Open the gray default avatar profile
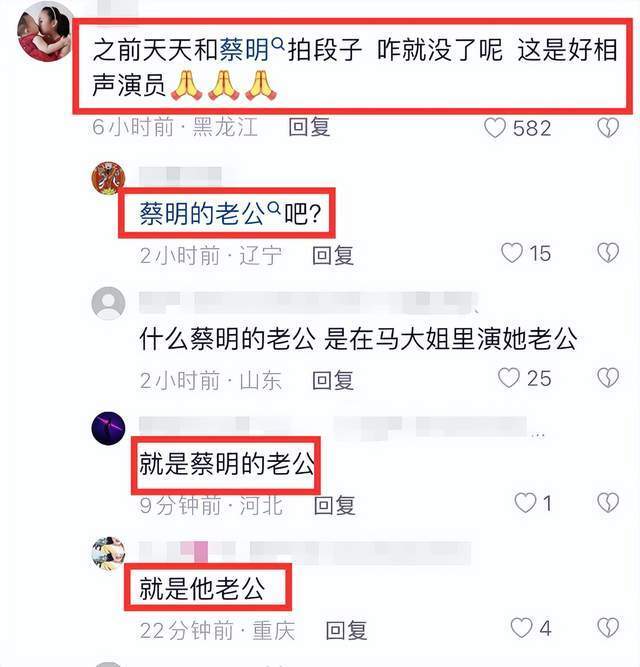This screenshot has height=667, width=640. point(108,303)
